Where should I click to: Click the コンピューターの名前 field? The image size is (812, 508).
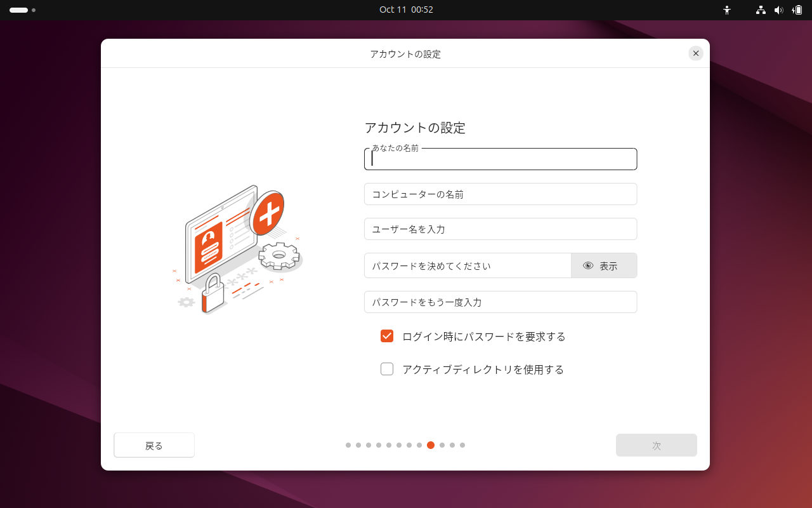click(500, 194)
